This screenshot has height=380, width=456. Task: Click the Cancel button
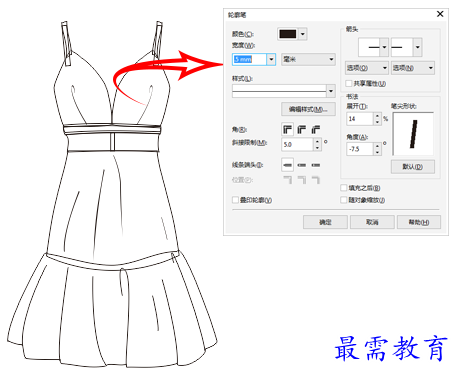372,222
